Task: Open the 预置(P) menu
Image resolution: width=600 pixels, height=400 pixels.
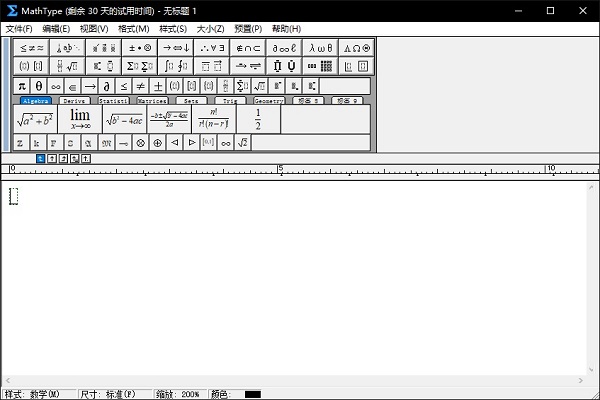Action: (x=248, y=29)
